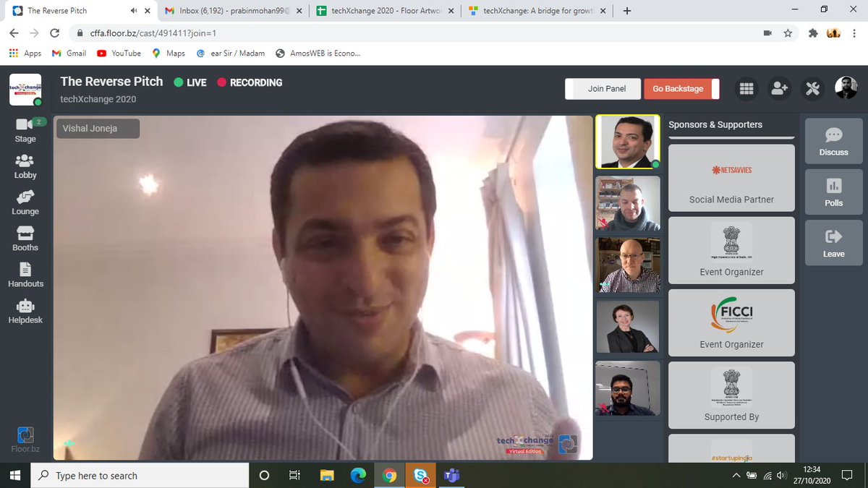Open Chrome menu three dots

(x=854, y=33)
